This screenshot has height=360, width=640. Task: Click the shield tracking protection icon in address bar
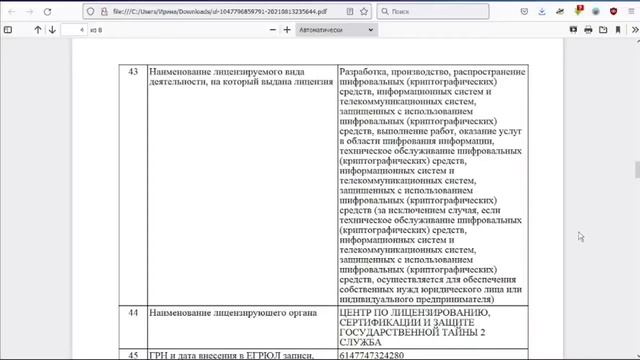click(x=91, y=12)
